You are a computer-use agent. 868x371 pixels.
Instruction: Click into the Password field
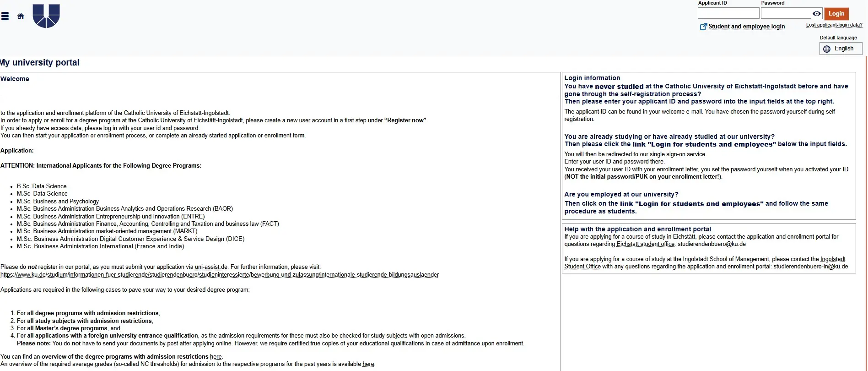tap(786, 14)
